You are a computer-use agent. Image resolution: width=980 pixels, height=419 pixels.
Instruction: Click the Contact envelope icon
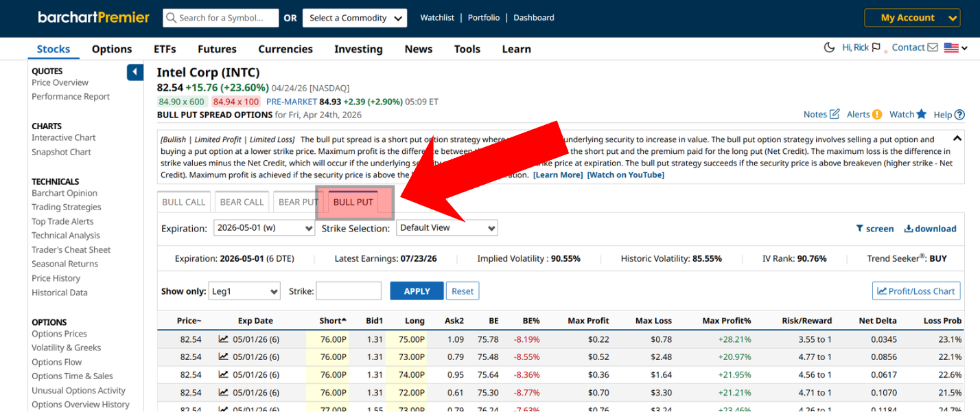[932, 48]
